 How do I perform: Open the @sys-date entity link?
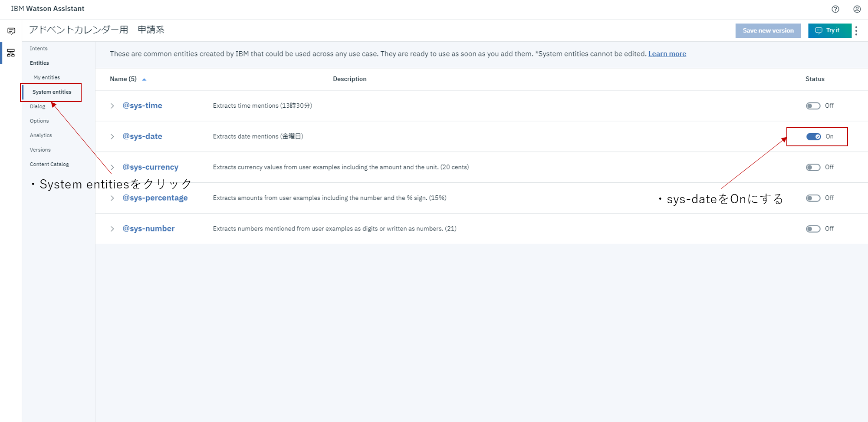[142, 136]
